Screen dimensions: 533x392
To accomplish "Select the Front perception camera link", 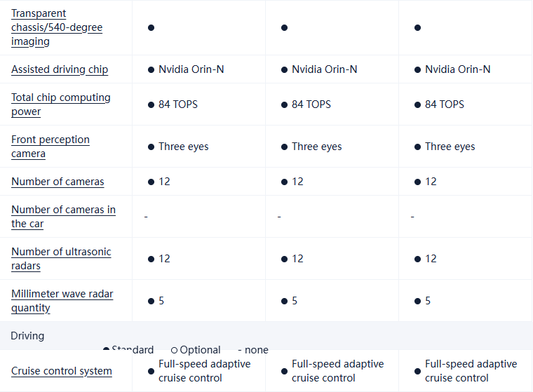I will click(x=50, y=147).
